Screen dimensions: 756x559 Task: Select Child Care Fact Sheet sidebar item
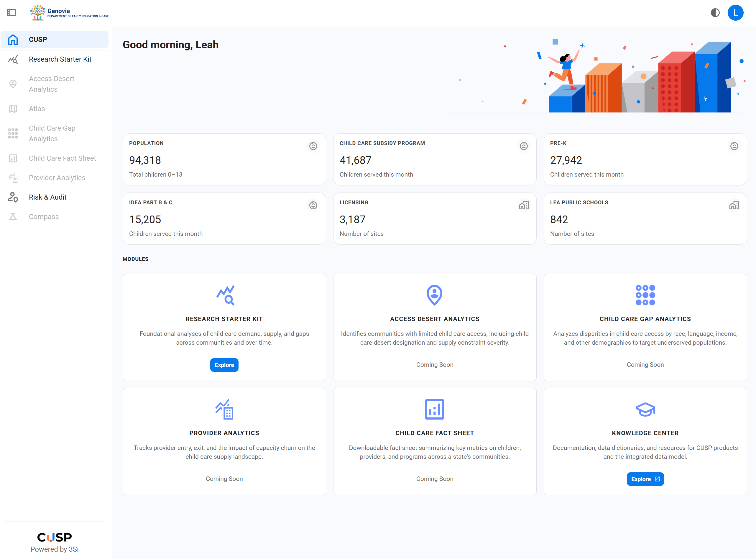point(55,158)
